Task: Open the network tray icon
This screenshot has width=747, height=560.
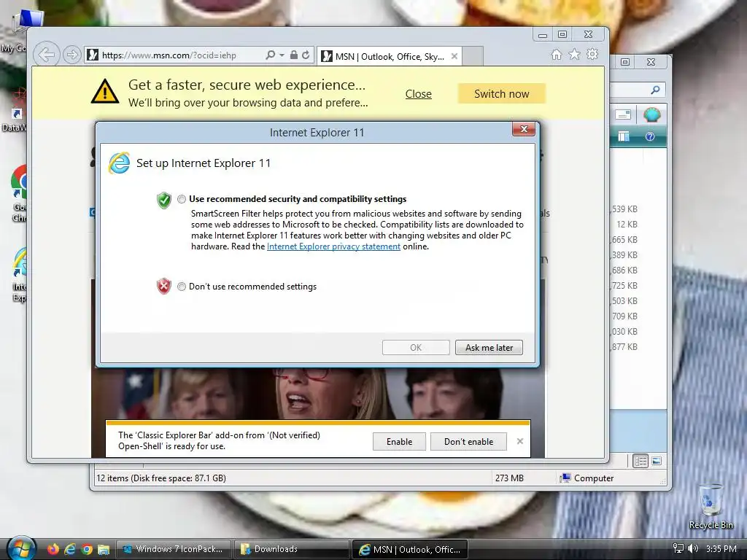Action: tap(678, 548)
